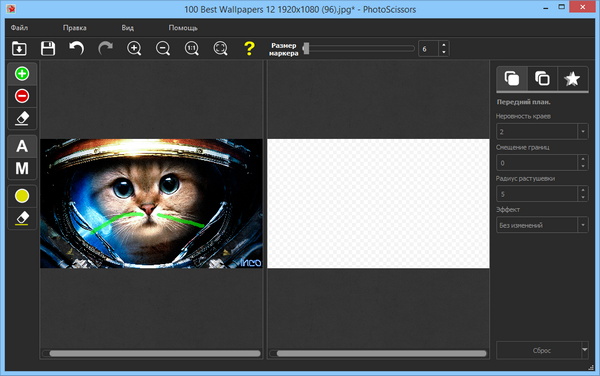This screenshot has height=376, width=600.
Task: Open Эффект dropdown Без изменений
Action: [542, 225]
